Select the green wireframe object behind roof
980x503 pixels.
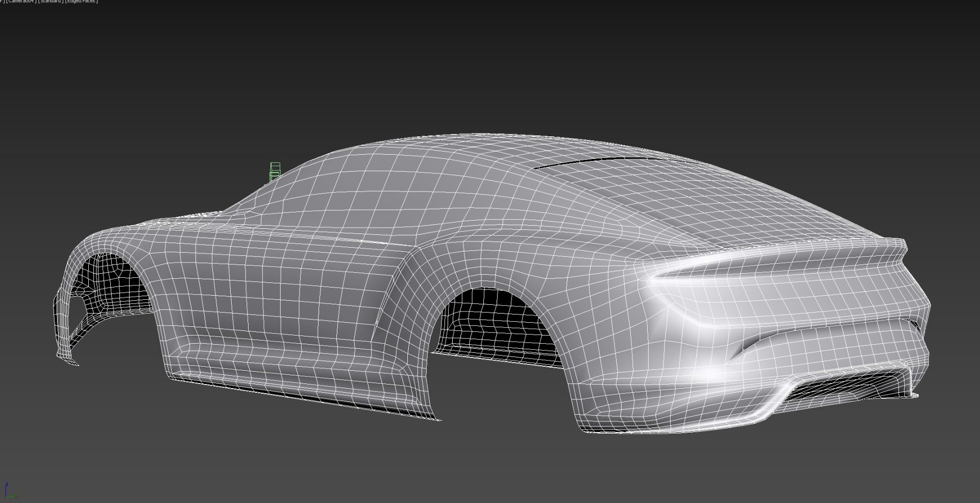[275, 172]
